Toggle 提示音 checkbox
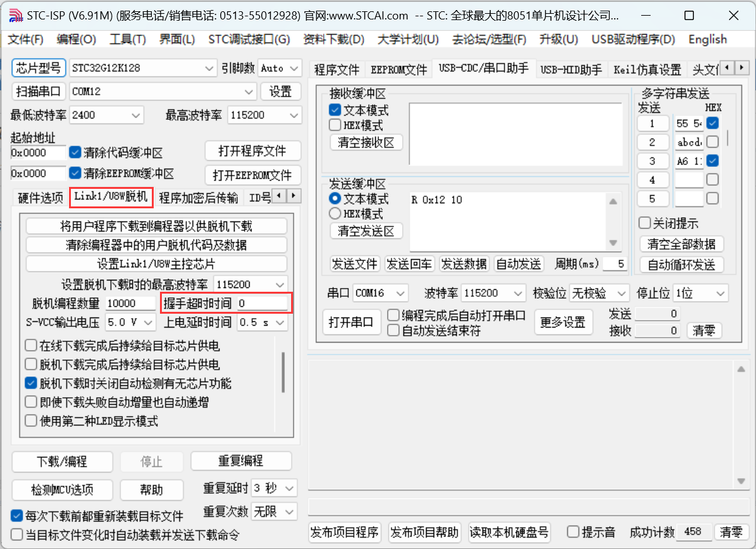 click(x=573, y=532)
